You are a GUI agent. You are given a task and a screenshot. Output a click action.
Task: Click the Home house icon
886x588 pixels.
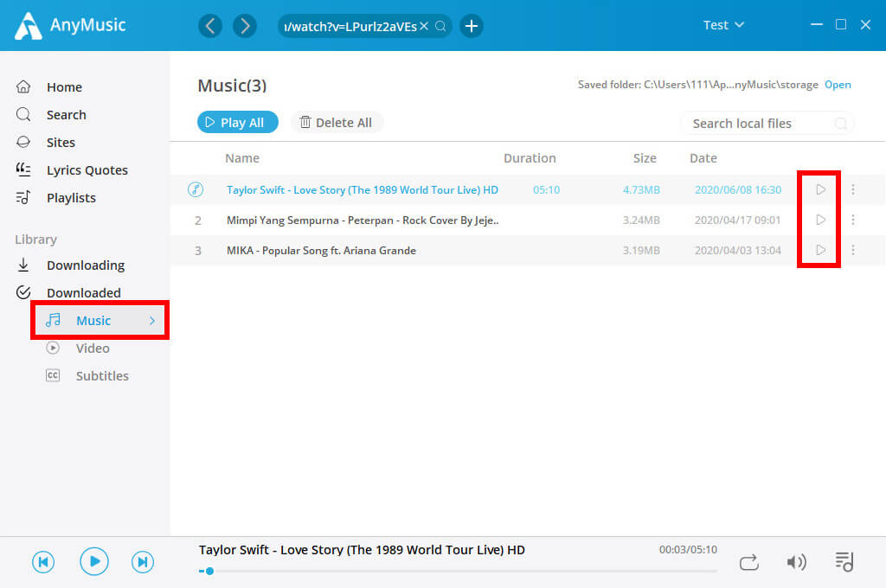(x=23, y=86)
